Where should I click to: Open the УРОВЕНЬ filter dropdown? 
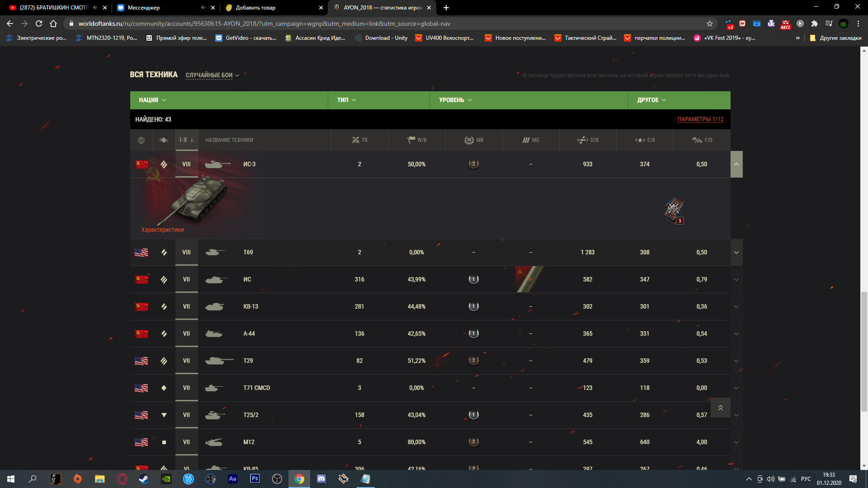click(x=456, y=100)
